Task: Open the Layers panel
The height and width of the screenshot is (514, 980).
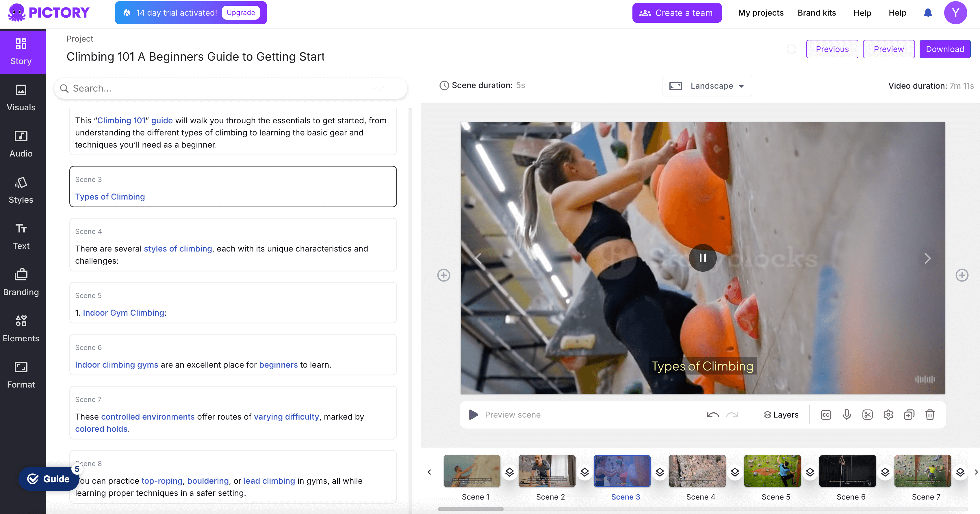Action: 782,414
